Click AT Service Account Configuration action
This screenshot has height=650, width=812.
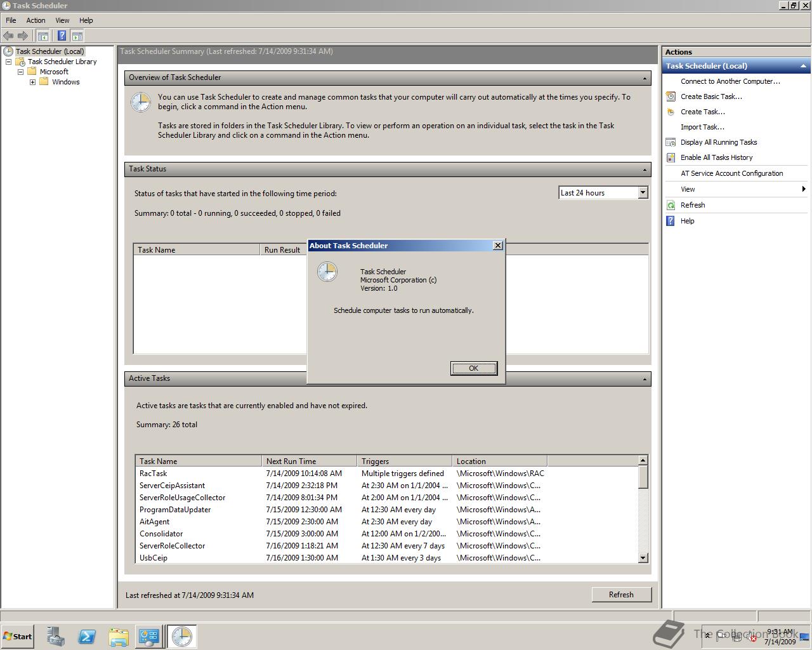pos(731,173)
